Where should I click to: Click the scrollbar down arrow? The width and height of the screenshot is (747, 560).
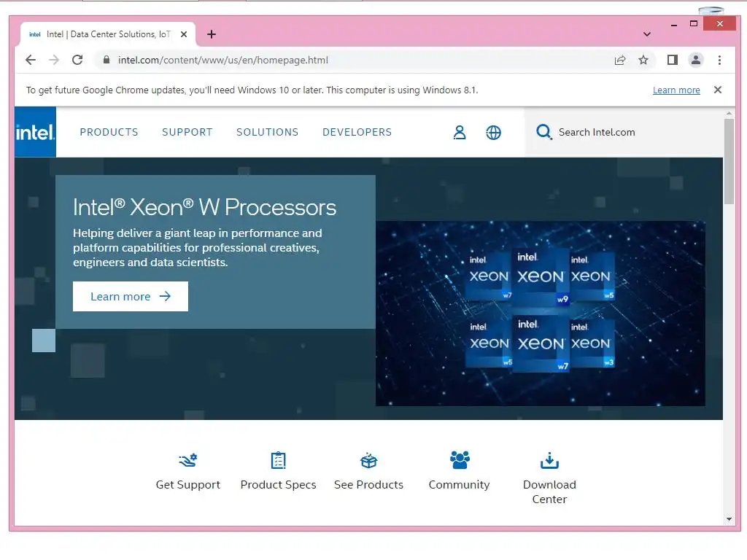click(729, 519)
